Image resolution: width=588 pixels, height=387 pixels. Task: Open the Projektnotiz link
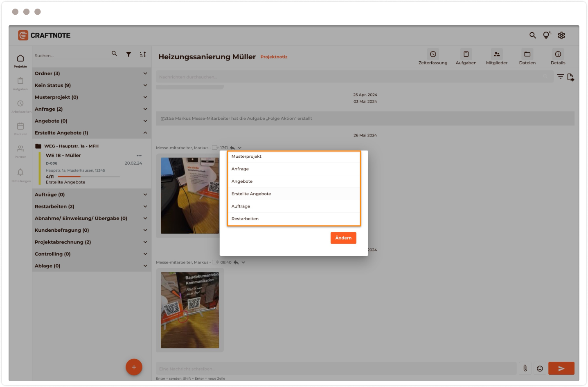[274, 57]
